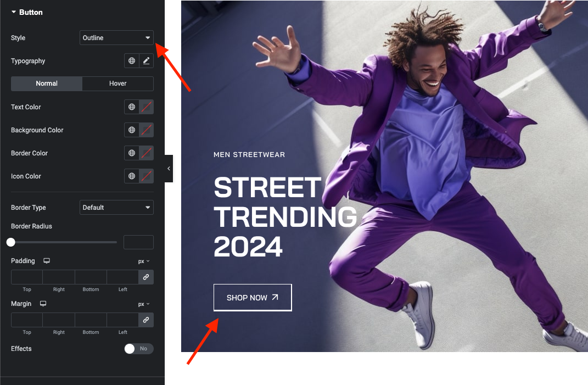This screenshot has width=588, height=385.
Task: Click globe icon for Text Color
Action: (132, 107)
